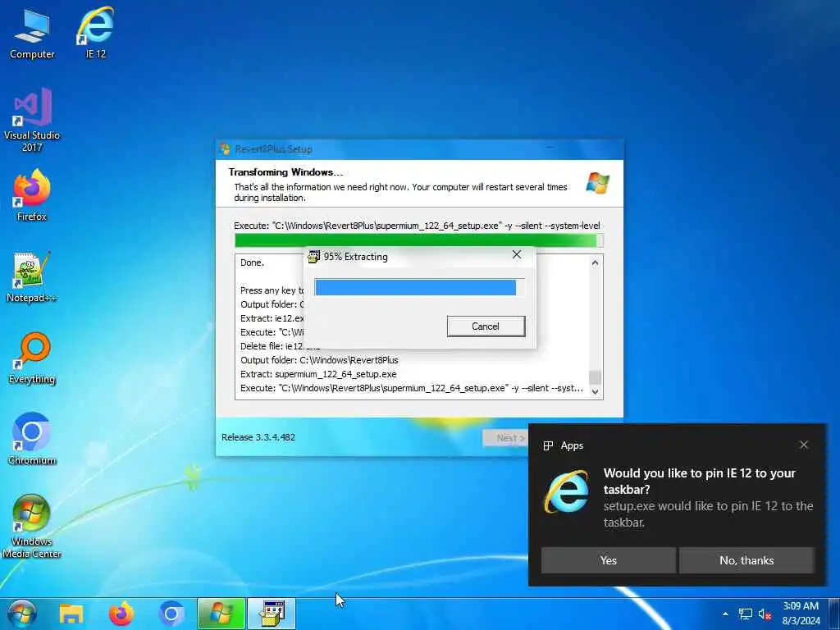Screen dimensions: 840x630
Task: Click the Apps icon in the notification header
Action: point(548,445)
